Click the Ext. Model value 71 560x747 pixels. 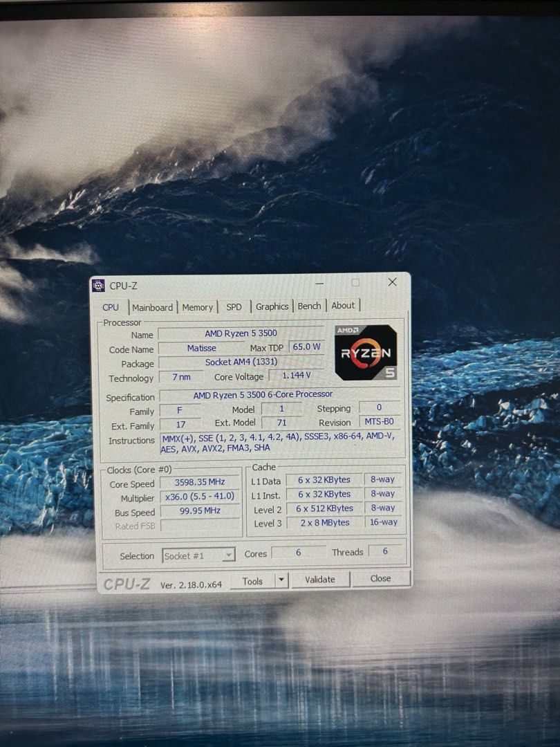tap(281, 423)
